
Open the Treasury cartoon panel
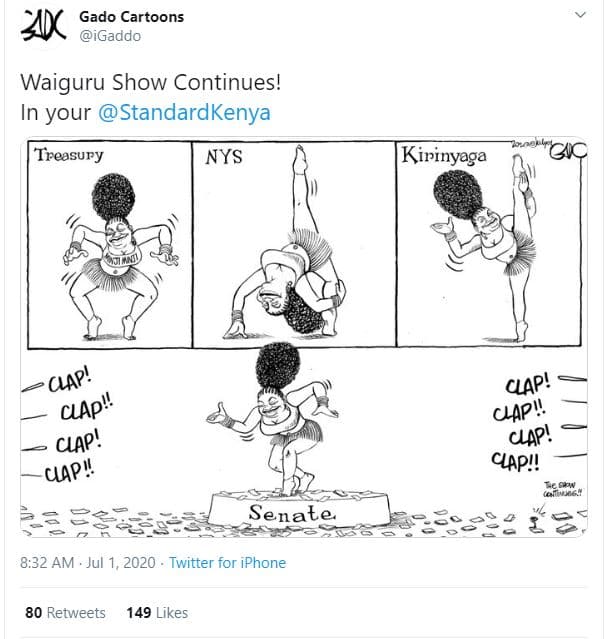pos(110,245)
